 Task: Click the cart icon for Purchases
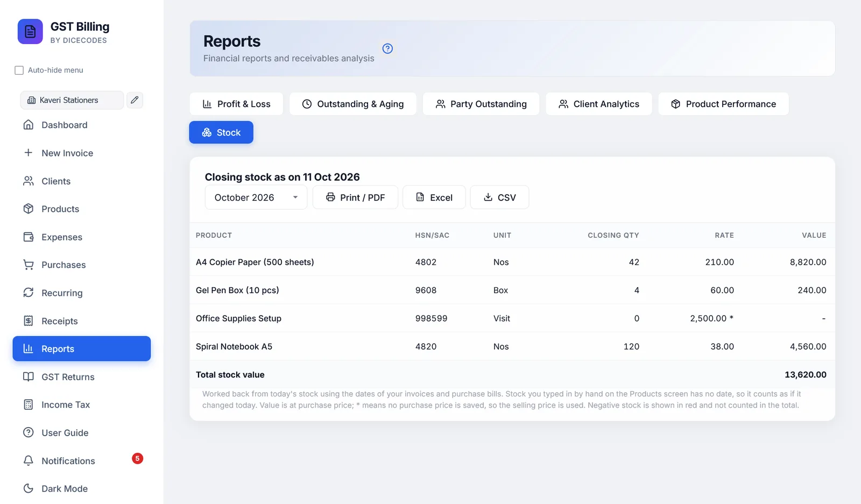point(29,265)
